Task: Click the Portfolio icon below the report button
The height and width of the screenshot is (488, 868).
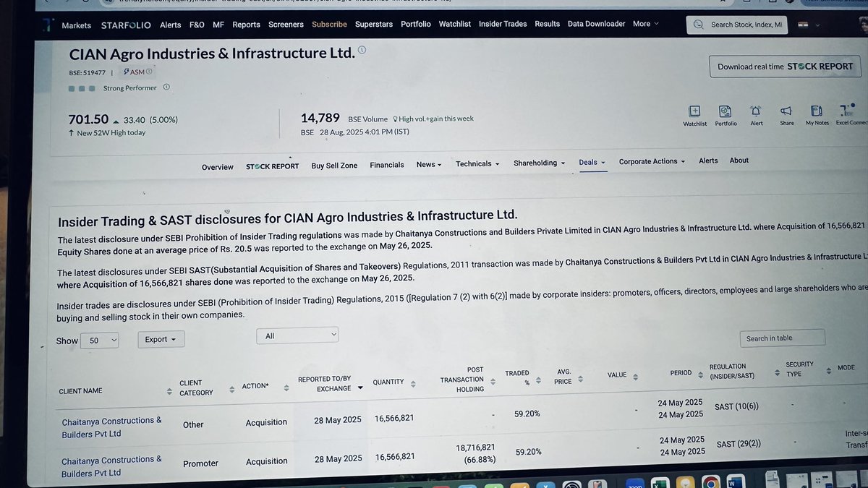Action: tap(725, 111)
